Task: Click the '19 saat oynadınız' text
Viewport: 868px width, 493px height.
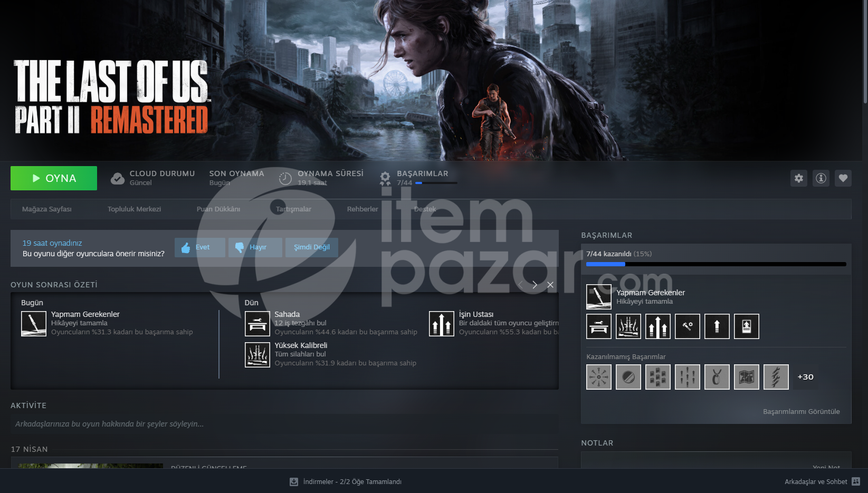Action: pos(52,243)
